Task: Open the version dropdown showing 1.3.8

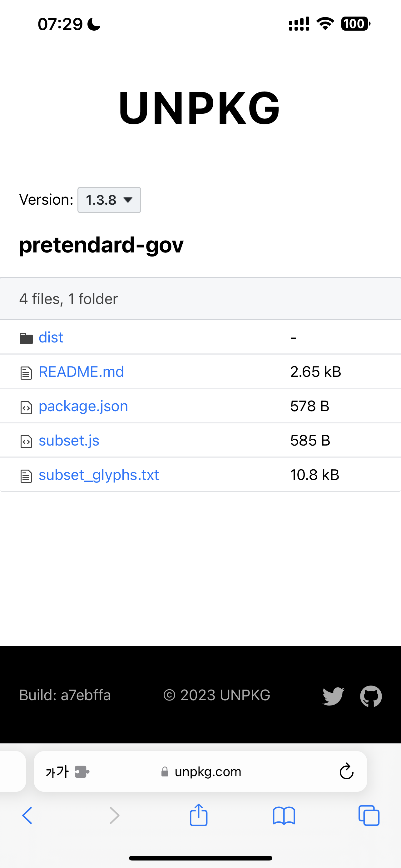Action: coord(109,200)
